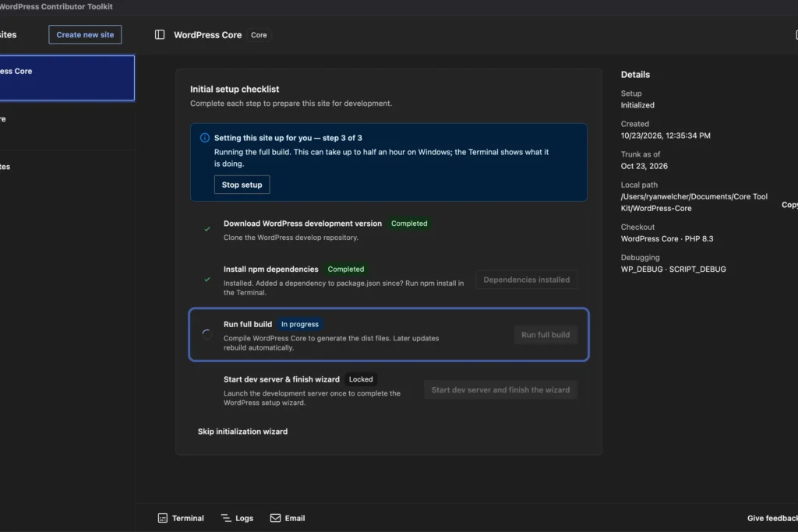The image size is (798, 532).
Task: Click the local path text /Users/ryanwelcher/Documents
Action: tap(694, 202)
